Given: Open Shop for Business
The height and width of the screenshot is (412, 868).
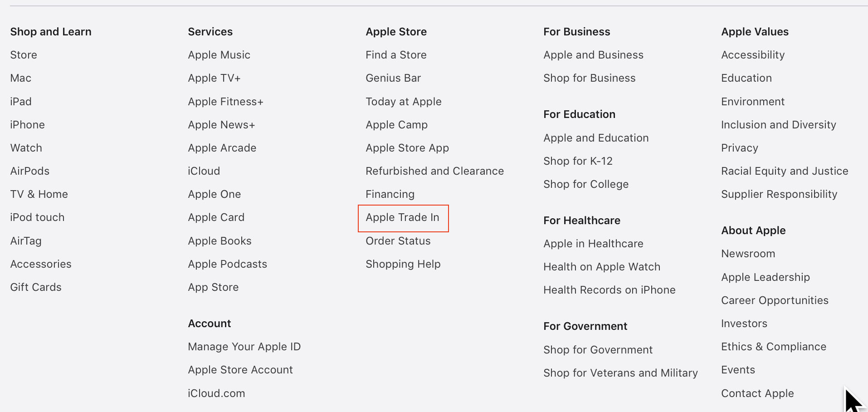Looking at the screenshot, I should click(x=589, y=78).
